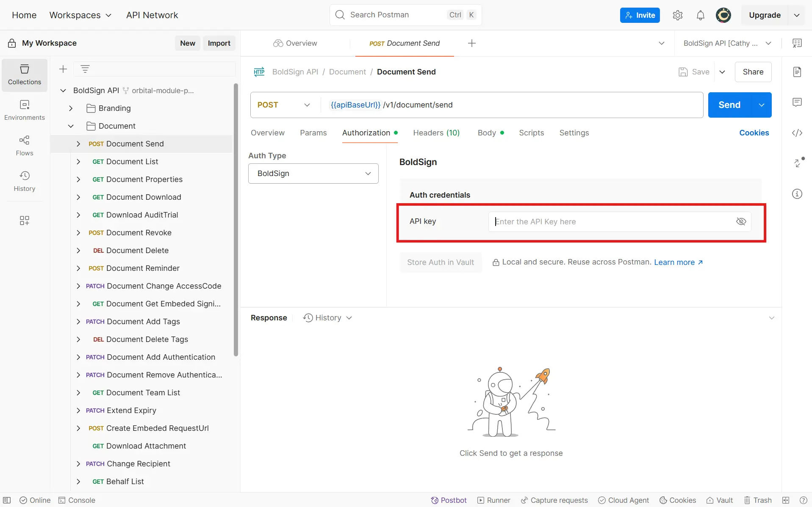This screenshot has width=812, height=507.
Task: Open the History sidebar panel
Action: (25, 182)
